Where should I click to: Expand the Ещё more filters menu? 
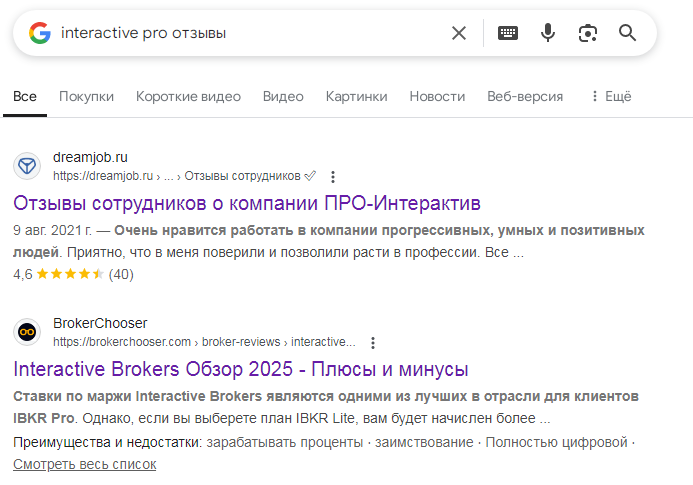click(x=611, y=96)
